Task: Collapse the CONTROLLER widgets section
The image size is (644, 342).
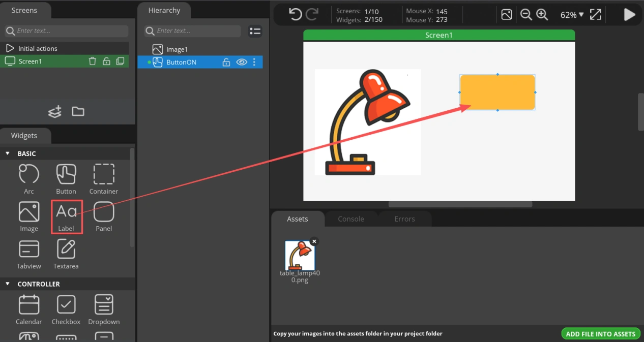Action: coord(8,284)
